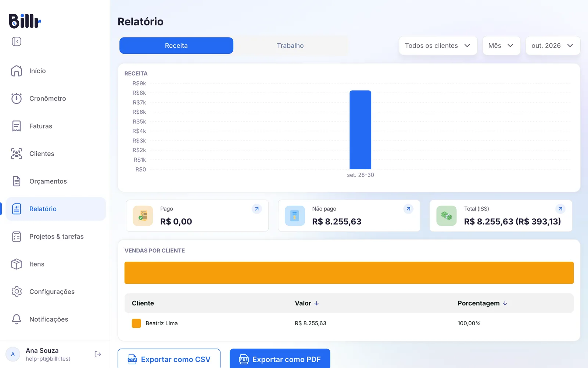This screenshot has height=368, width=588.
Task: Click the blue set. 28-30 revenue bar
Action: click(x=360, y=130)
